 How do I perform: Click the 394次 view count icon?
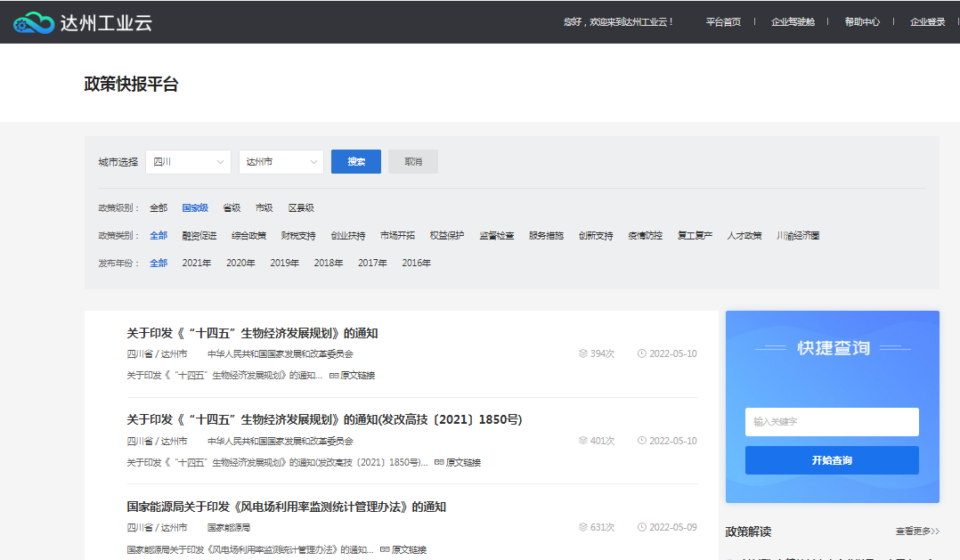click(583, 353)
